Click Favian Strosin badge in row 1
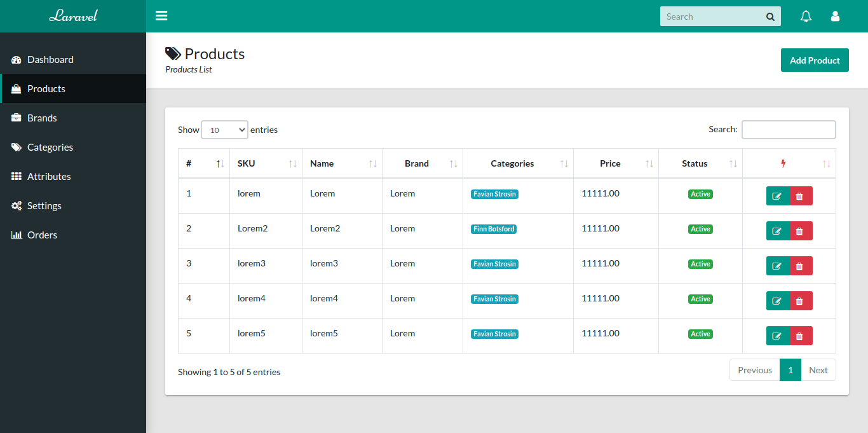Screen dimensions: 868x433 (494, 194)
